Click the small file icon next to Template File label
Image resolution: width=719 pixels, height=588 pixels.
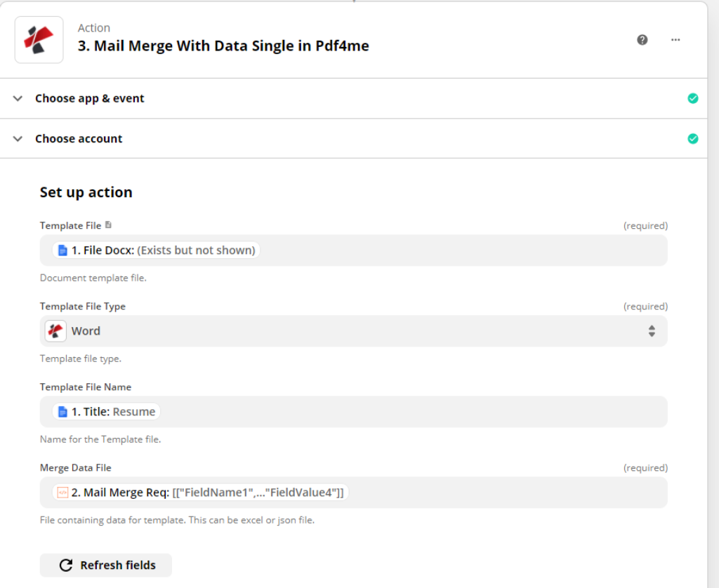pos(108,225)
